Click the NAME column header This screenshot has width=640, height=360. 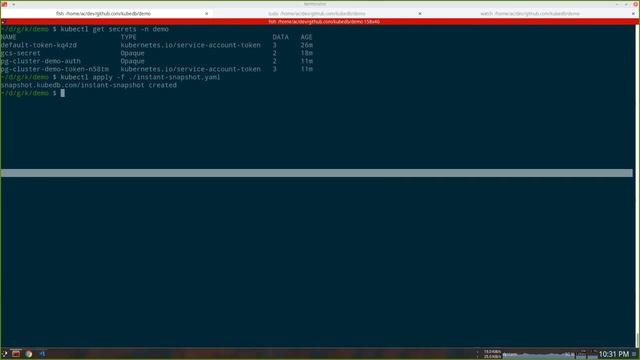pos(9,37)
